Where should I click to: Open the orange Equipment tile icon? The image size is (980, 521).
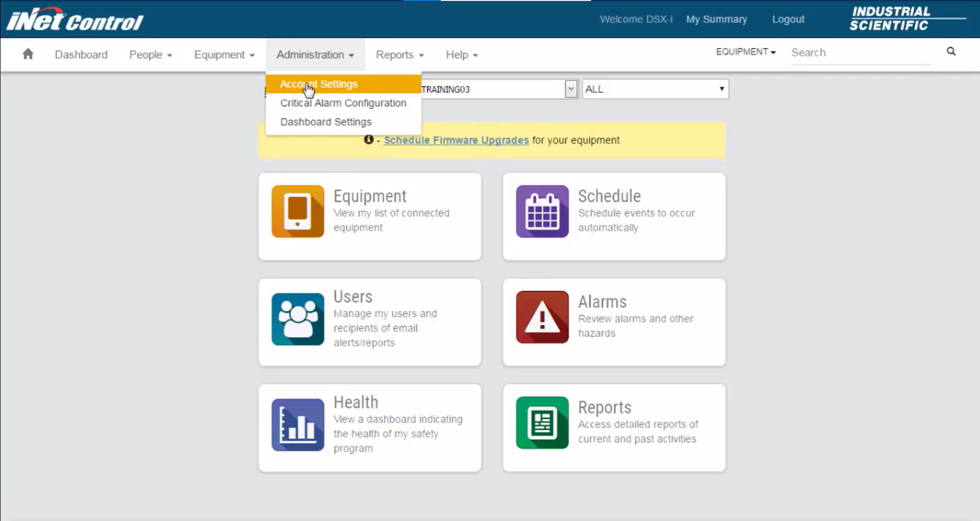point(298,212)
